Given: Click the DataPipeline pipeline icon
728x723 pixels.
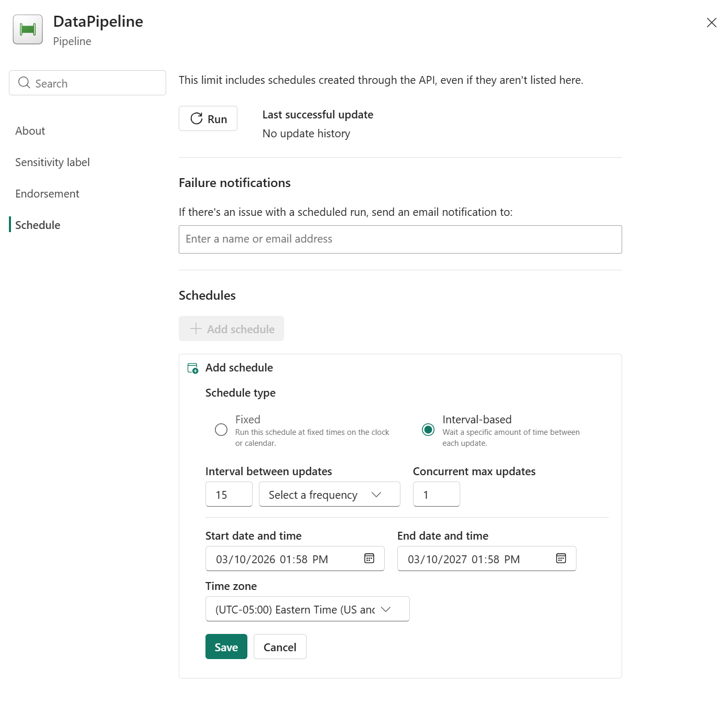Looking at the screenshot, I should [27, 29].
